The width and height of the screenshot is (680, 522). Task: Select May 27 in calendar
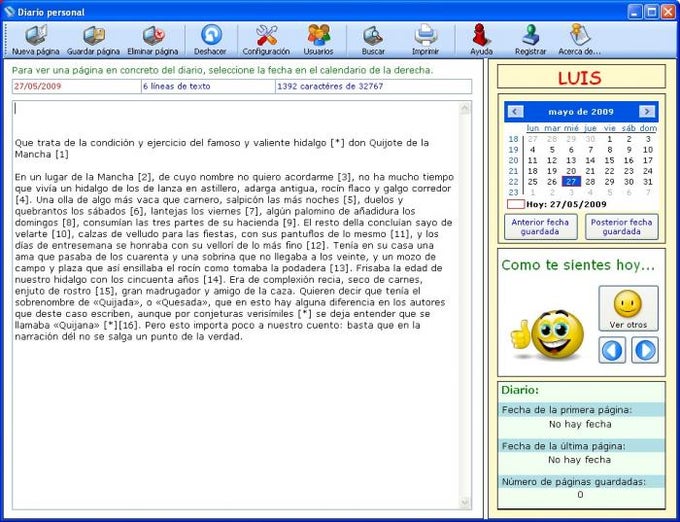(x=571, y=182)
